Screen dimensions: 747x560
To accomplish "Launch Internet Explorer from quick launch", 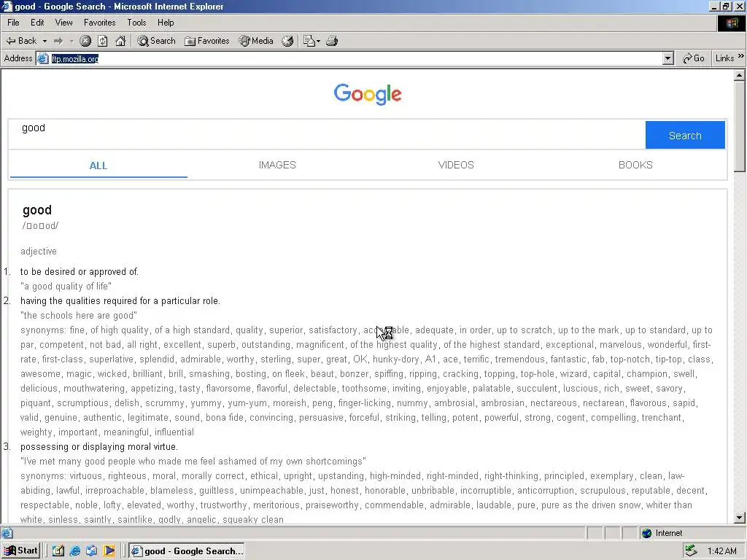I will point(75,551).
